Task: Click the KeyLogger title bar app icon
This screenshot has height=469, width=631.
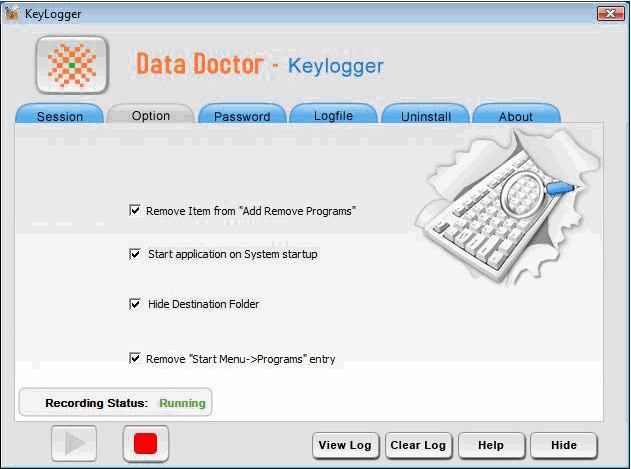Action: coord(12,14)
